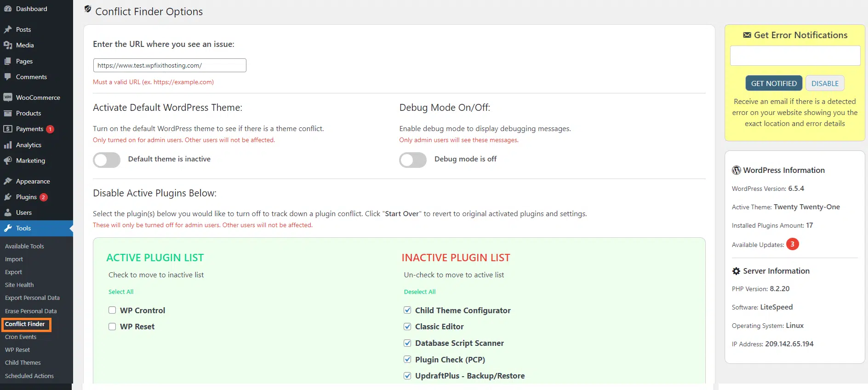Click the Tools wrench icon
This screenshot has width=868, height=390.
click(8, 228)
